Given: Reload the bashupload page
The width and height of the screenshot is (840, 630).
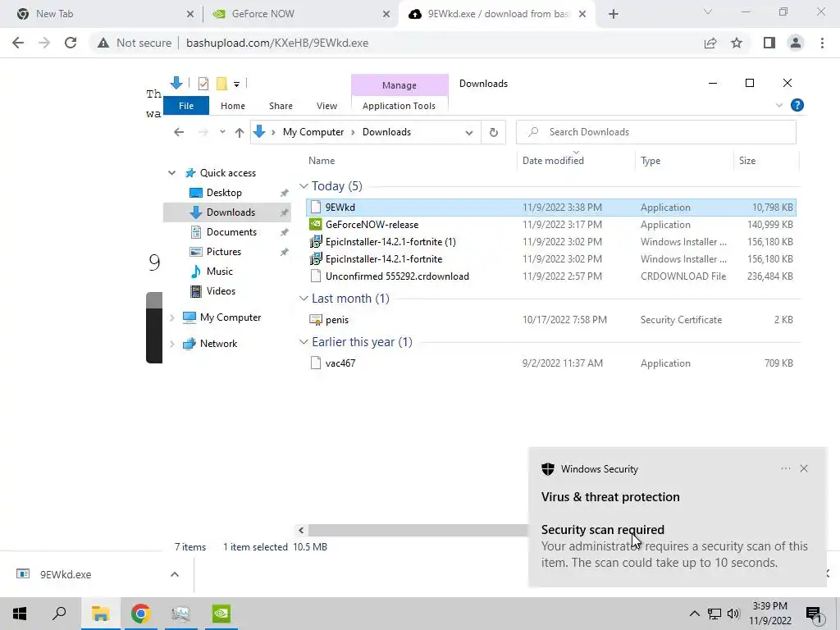Looking at the screenshot, I should [x=71, y=43].
